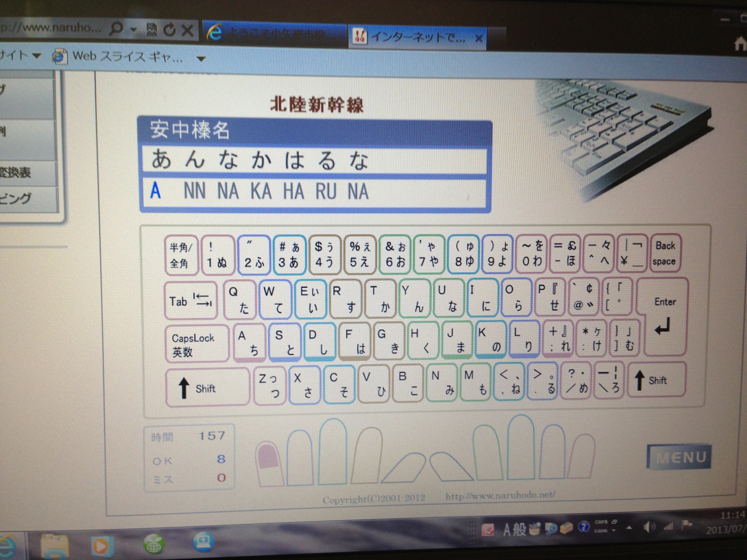
Task: Click the ピング sidebar item
Action: [28, 199]
